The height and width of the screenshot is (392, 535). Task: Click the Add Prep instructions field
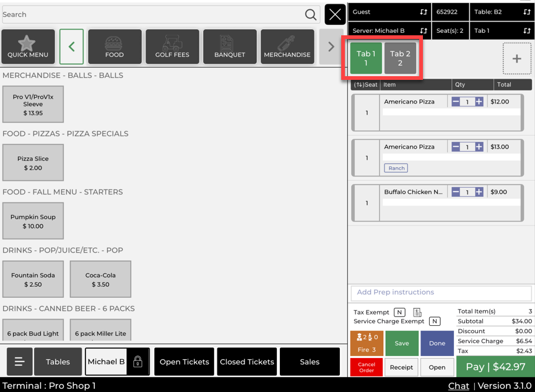pos(441,292)
